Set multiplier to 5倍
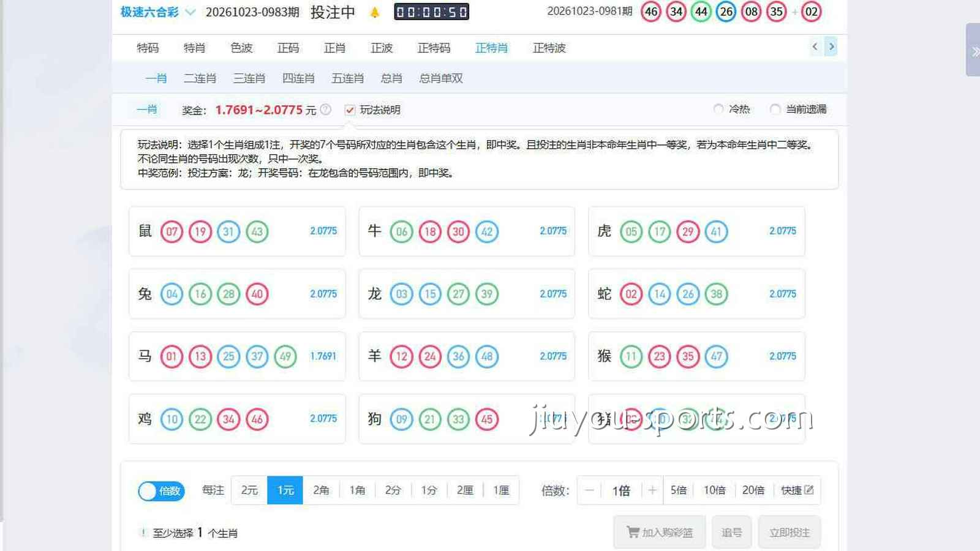The height and width of the screenshot is (551, 980). pyautogui.click(x=679, y=490)
